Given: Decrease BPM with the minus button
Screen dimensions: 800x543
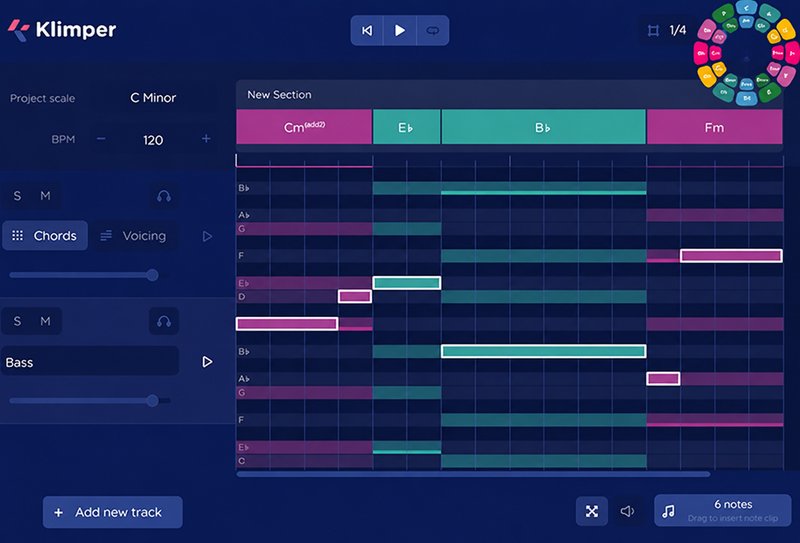Looking at the screenshot, I should [x=102, y=139].
